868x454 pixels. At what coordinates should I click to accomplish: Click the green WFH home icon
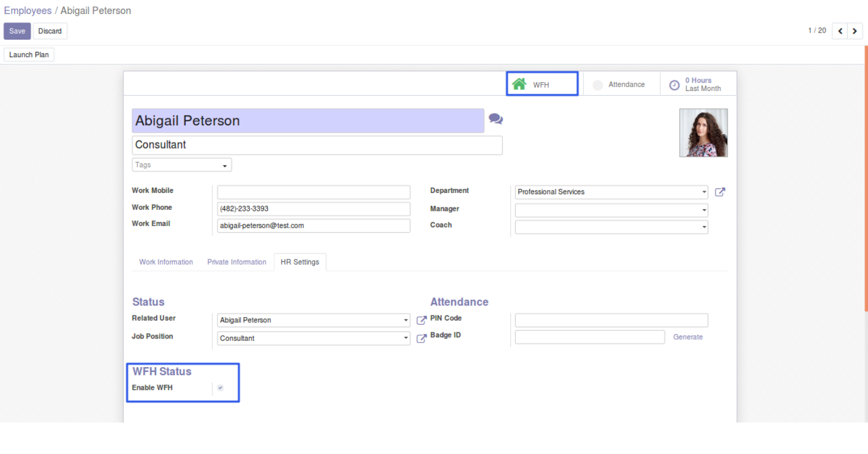pos(519,85)
